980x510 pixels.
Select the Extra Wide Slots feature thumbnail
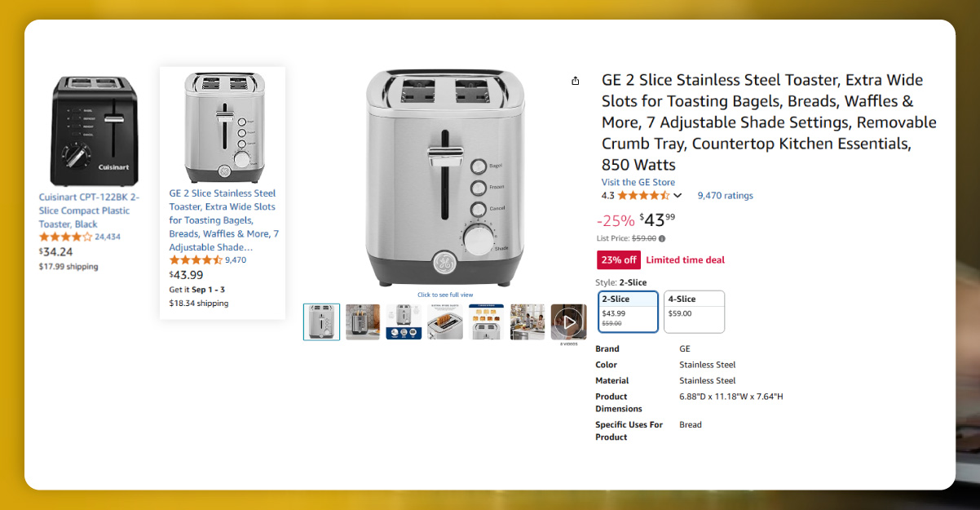click(x=444, y=322)
